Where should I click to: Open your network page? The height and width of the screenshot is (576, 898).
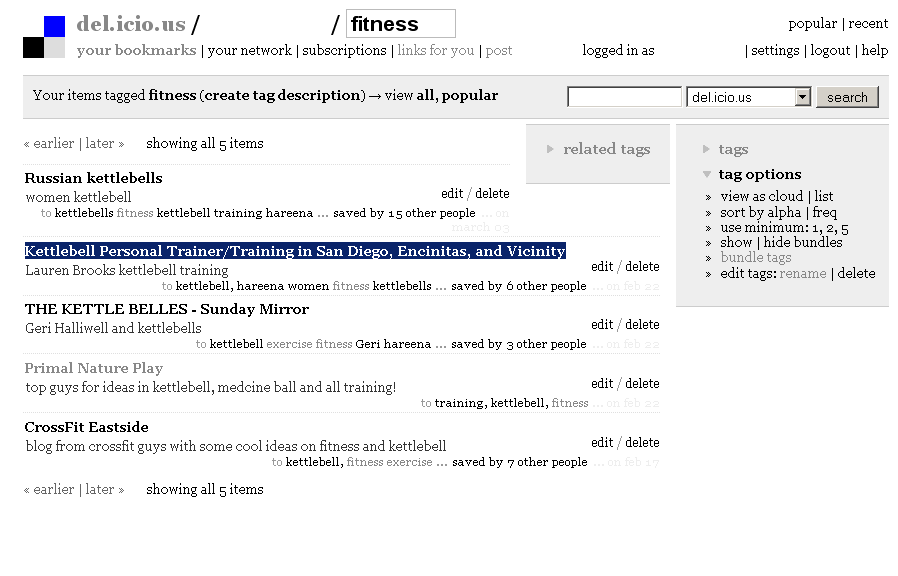(250, 50)
